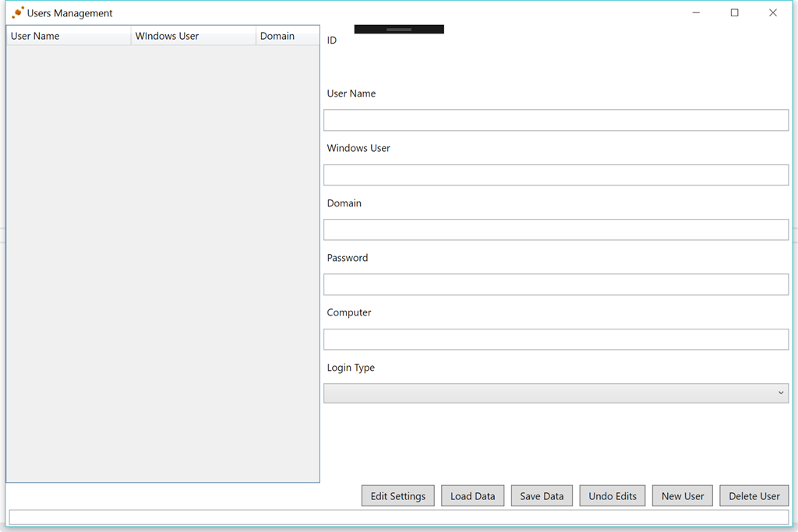Focus the Password input field

(556, 284)
